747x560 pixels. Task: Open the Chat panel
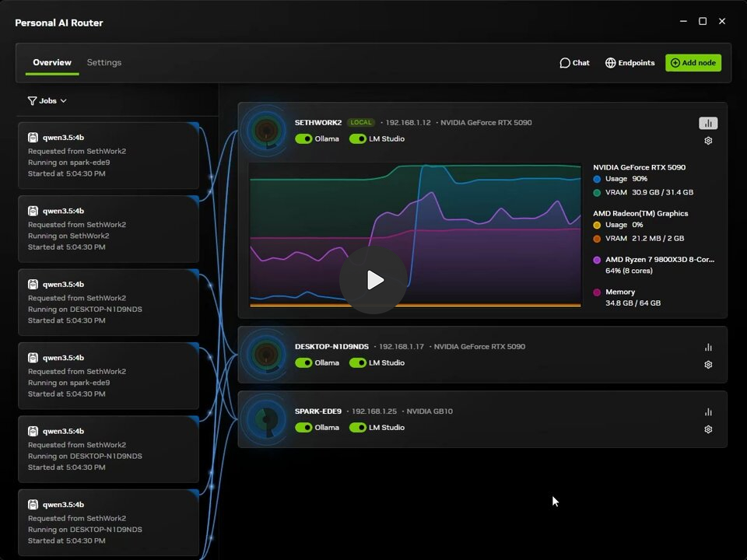574,63
